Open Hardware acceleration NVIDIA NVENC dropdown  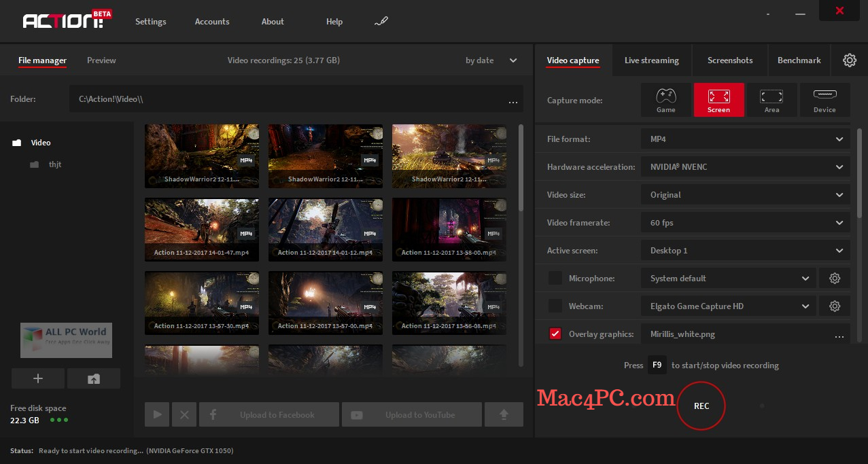[x=746, y=166]
